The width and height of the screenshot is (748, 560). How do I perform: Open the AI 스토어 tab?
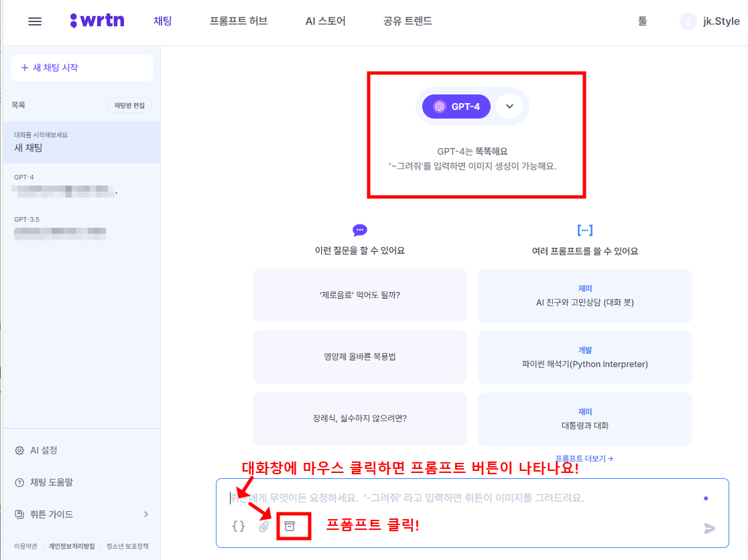click(325, 21)
